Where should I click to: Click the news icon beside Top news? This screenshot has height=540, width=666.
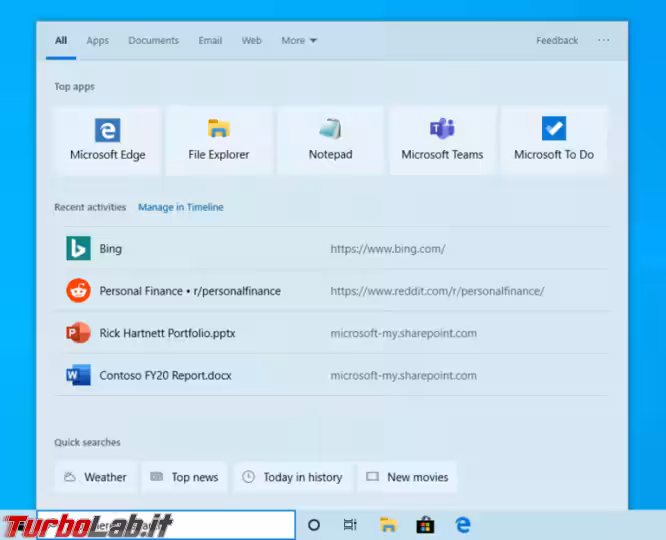pos(157,476)
